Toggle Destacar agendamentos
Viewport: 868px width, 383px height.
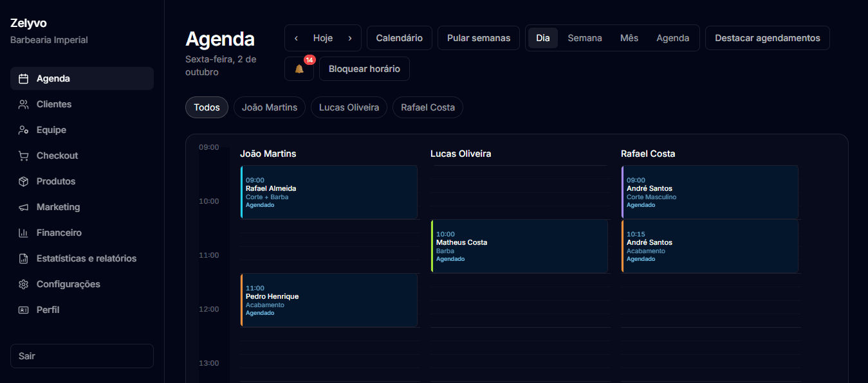coord(768,38)
